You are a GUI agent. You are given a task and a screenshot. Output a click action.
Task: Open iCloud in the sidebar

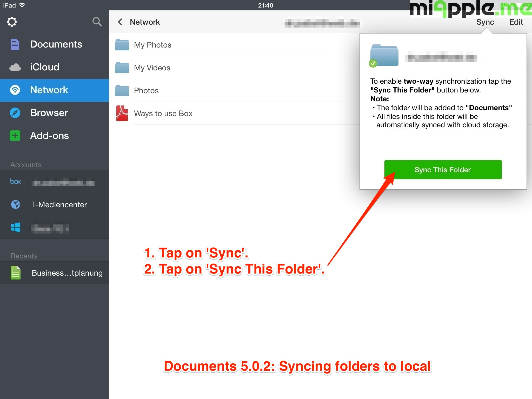[45, 67]
